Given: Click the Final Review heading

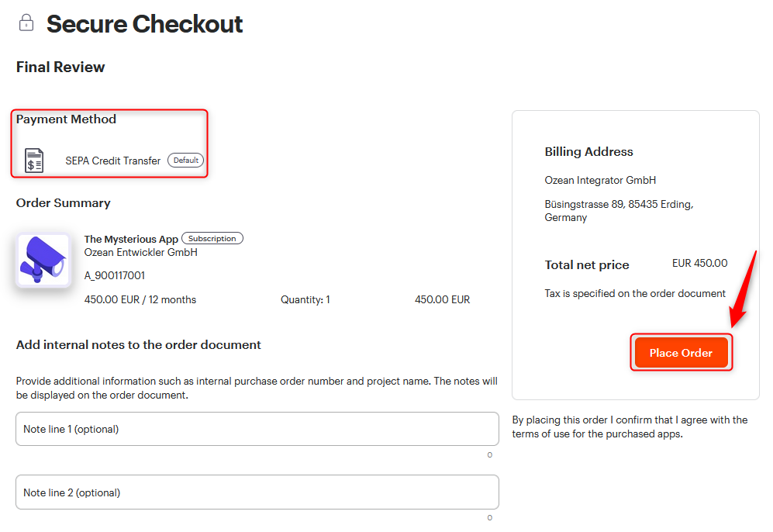Looking at the screenshot, I should [60, 67].
